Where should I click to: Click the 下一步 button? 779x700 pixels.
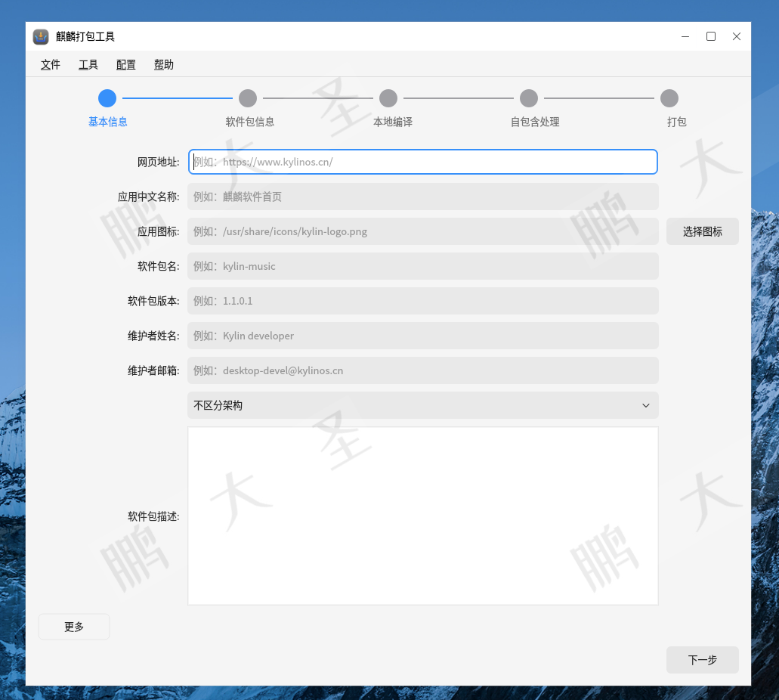[702, 660]
